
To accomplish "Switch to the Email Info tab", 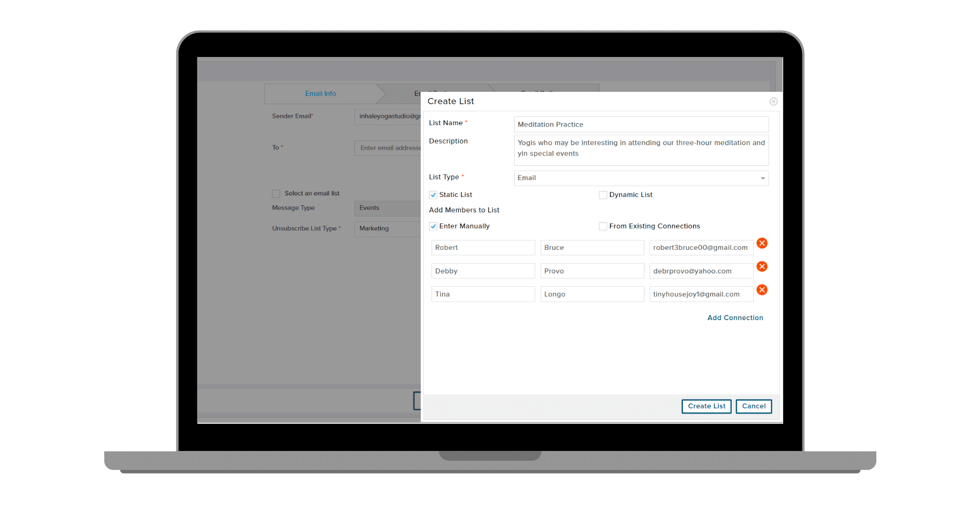I will pyautogui.click(x=321, y=94).
